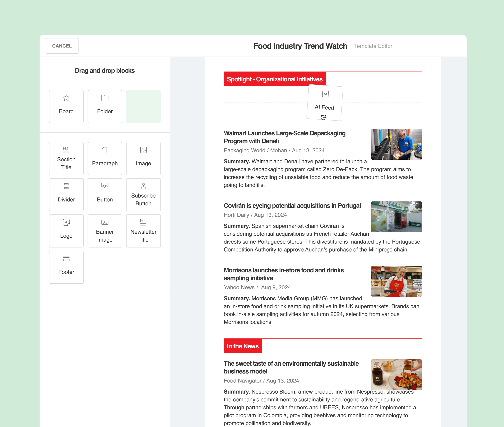The height and width of the screenshot is (427, 504).
Task: Open the Covirán acquisitions in Portugal headline
Action: pyautogui.click(x=292, y=206)
